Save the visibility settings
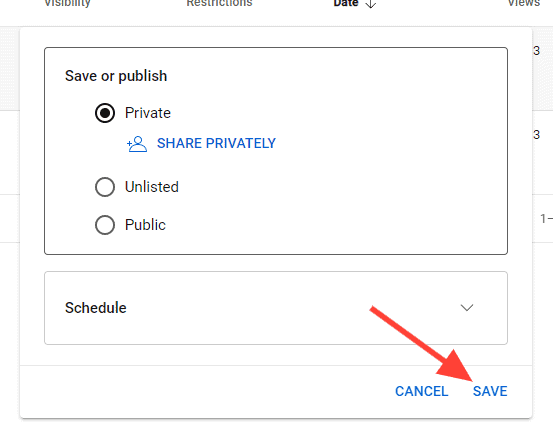 490,391
